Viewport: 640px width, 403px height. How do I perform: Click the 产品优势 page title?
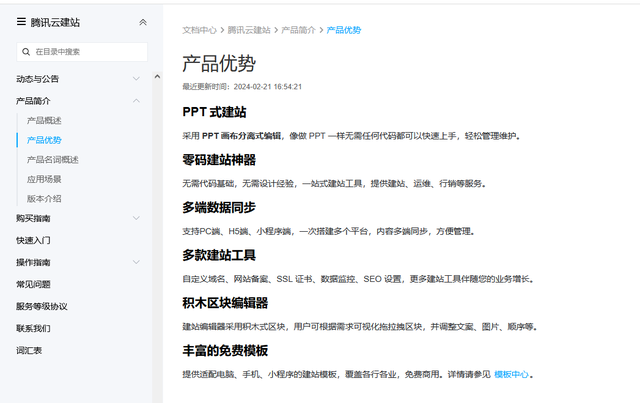point(219,64)
